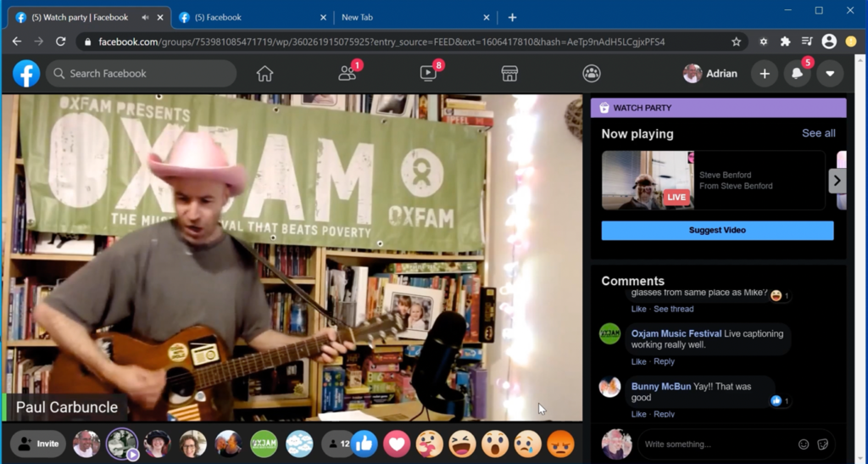Click the Suggest Video button
868x464 pixels.
717,230
